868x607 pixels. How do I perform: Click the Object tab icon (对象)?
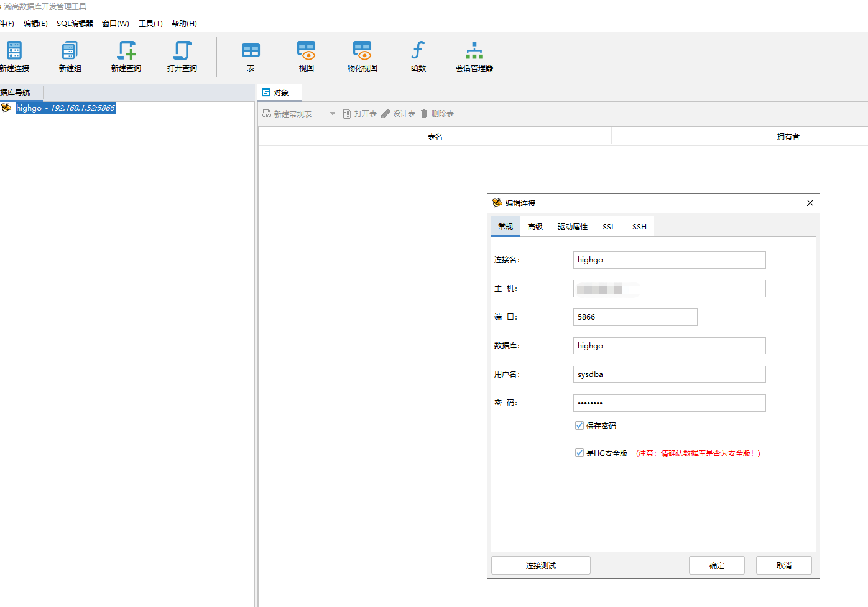266,93
